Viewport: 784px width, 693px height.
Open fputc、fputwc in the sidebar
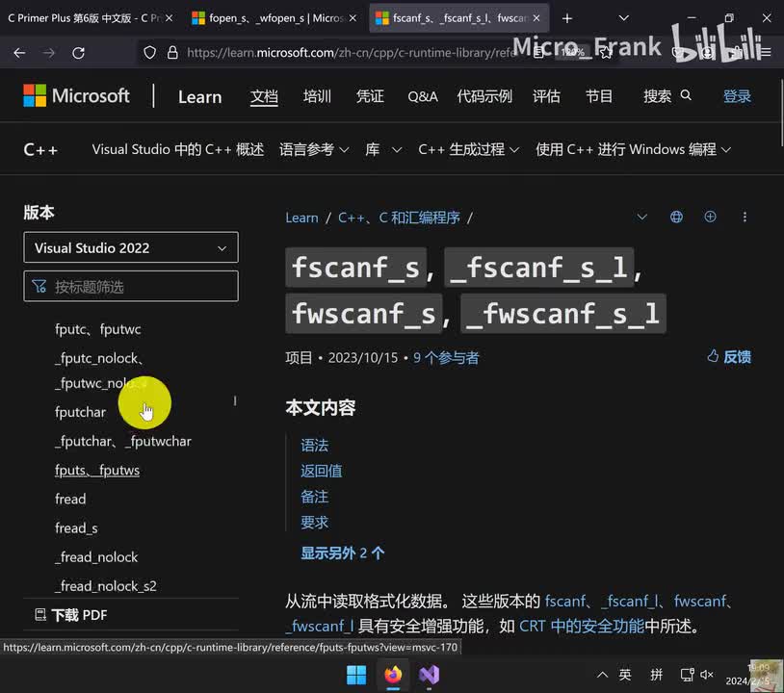[x=98, y=329]
